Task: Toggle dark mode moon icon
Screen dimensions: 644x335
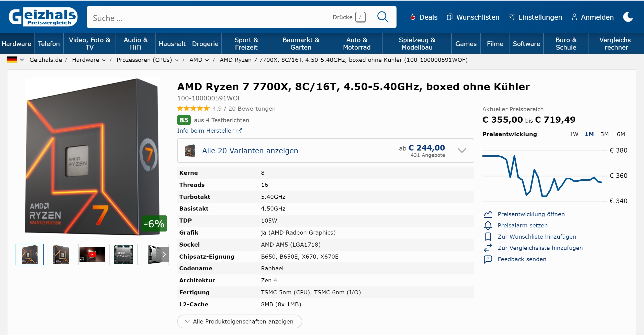Action: click(x=628, y=17)
